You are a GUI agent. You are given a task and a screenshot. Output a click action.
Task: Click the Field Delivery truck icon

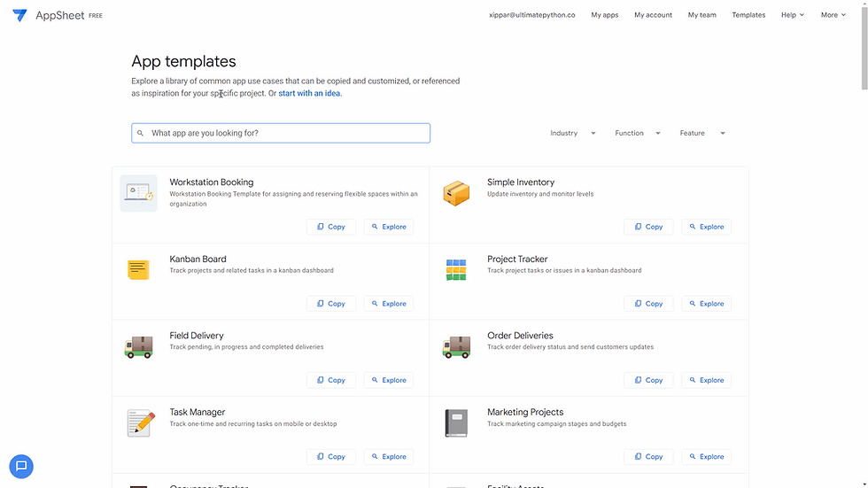point(138,347)
